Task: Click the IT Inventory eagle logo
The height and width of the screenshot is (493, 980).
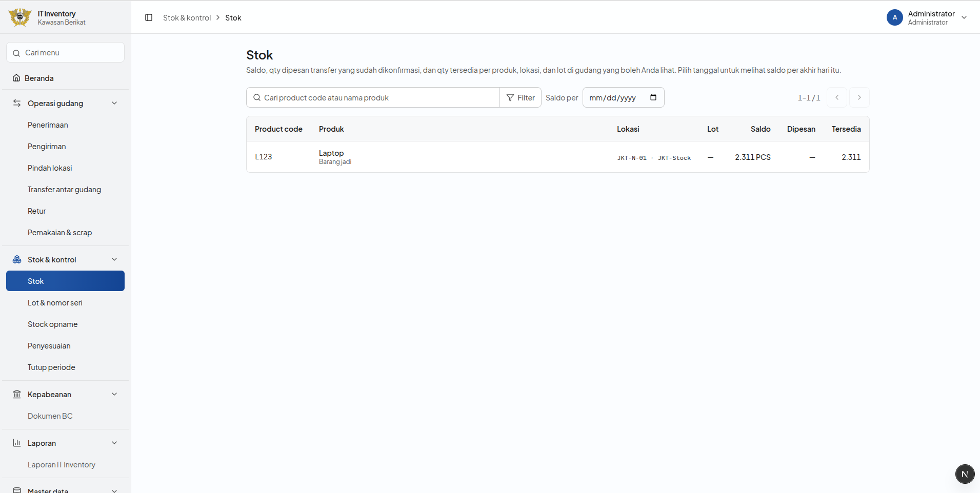Action: tap(20, 17)
